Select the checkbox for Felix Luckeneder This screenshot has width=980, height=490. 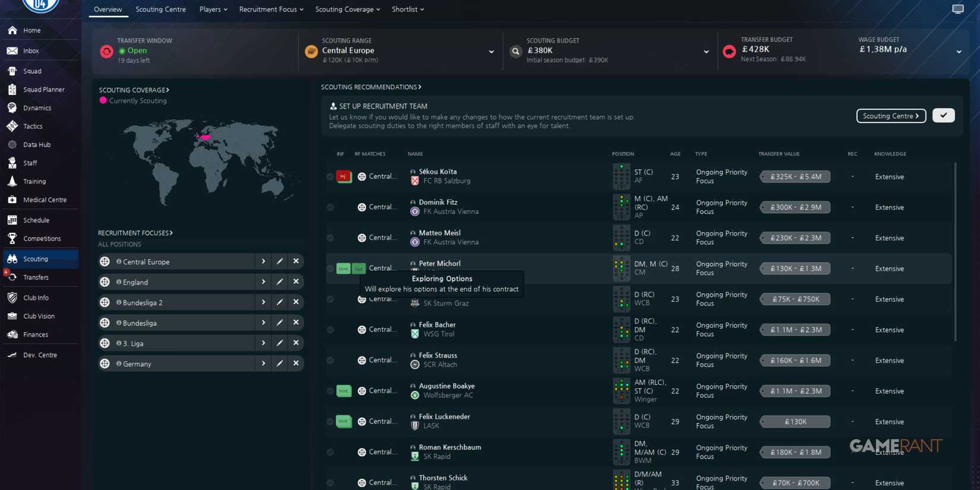coord(330,422)
